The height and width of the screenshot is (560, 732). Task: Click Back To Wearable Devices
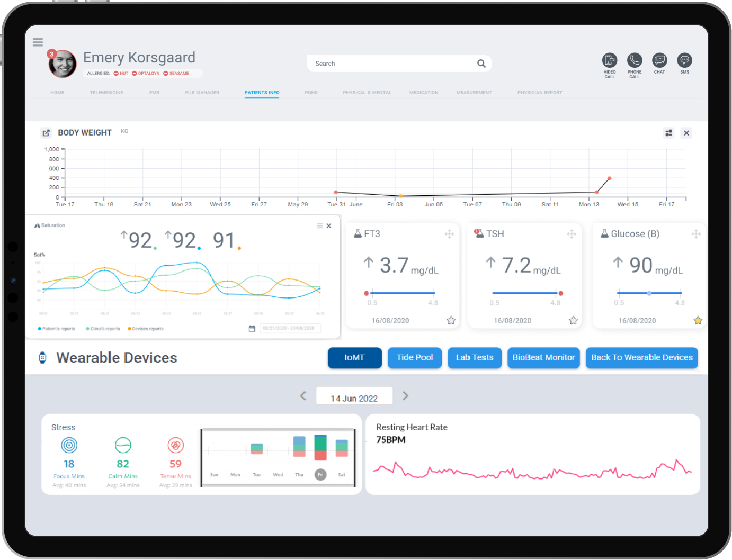tap(642, 358)
